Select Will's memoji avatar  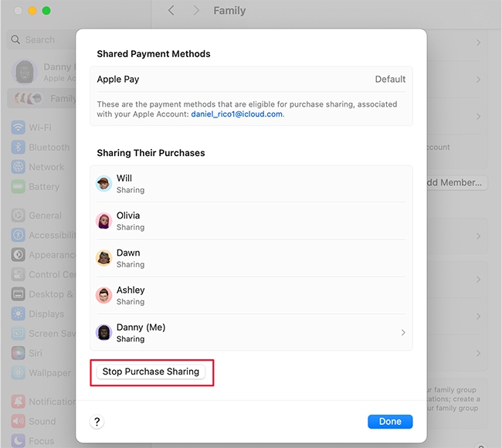click(x=103, y=184)
